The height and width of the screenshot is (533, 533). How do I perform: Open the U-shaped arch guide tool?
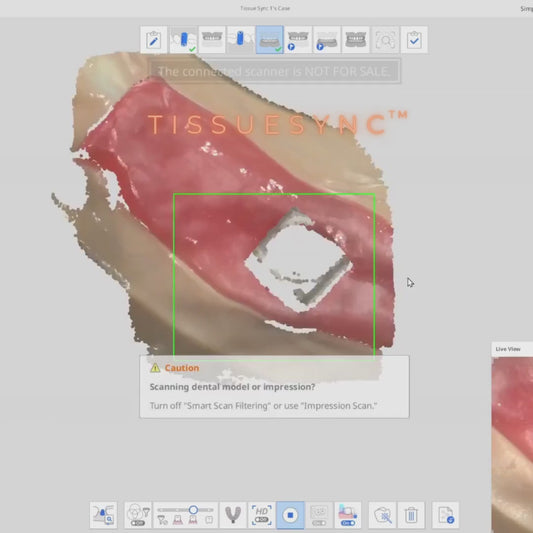pos(233,515)
